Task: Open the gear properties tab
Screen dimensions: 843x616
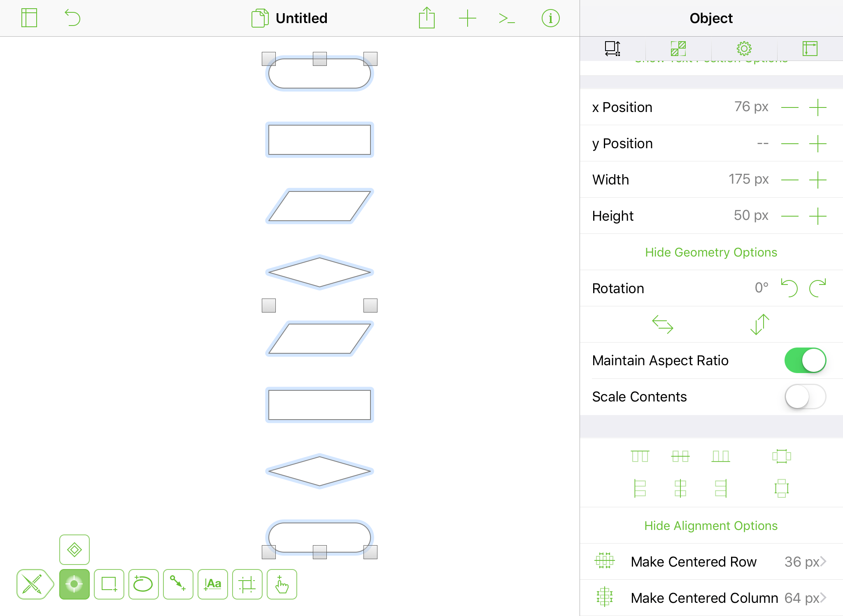Action: coord(744,49)
